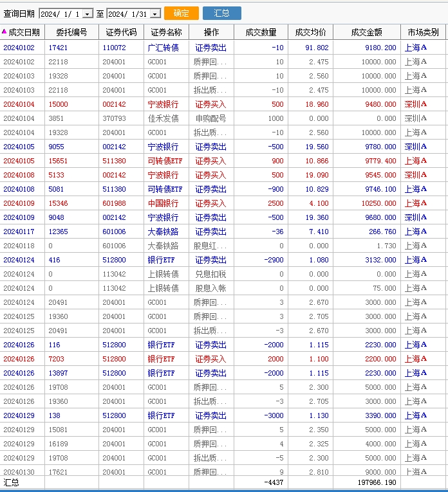Viewport: 448px width, 492px height.
Task: Click summary total amount 197966.190
Action: point(377,482)
